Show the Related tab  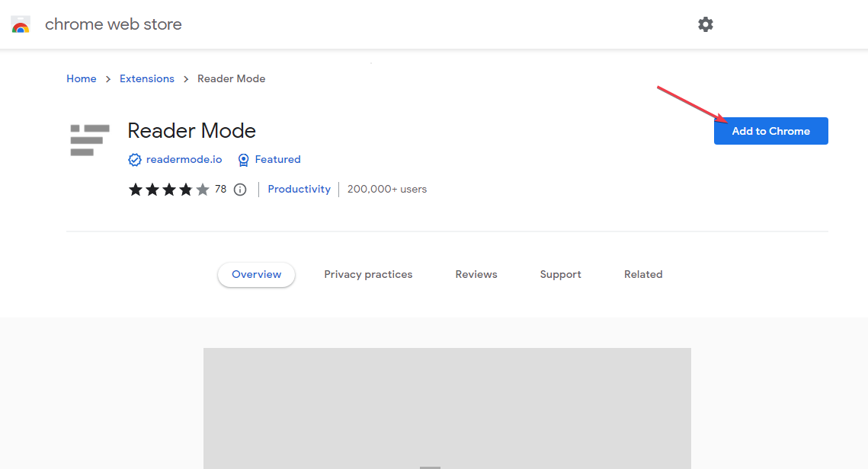643,275
